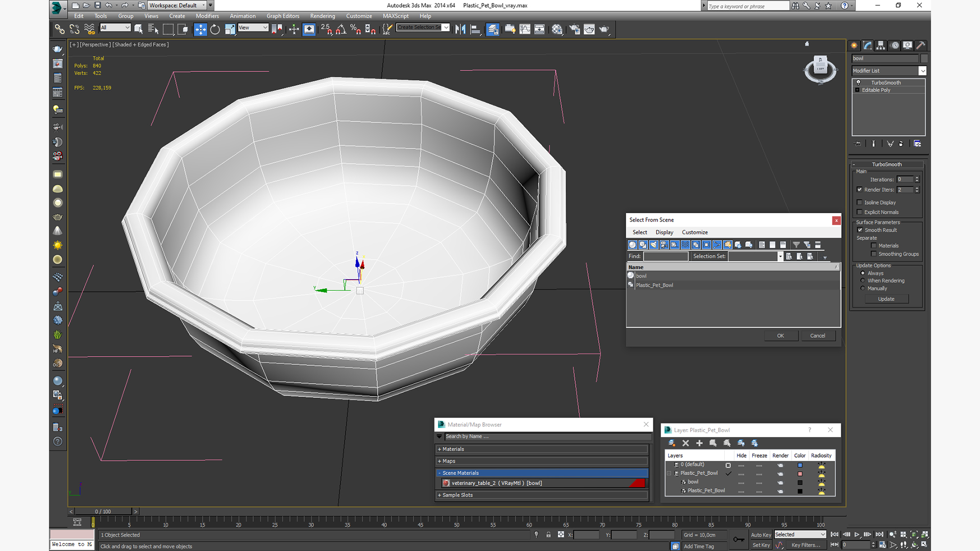The image size is (980, 551).
Task: Toggle the Percent Snap icon
Action: tap(356, 29)
